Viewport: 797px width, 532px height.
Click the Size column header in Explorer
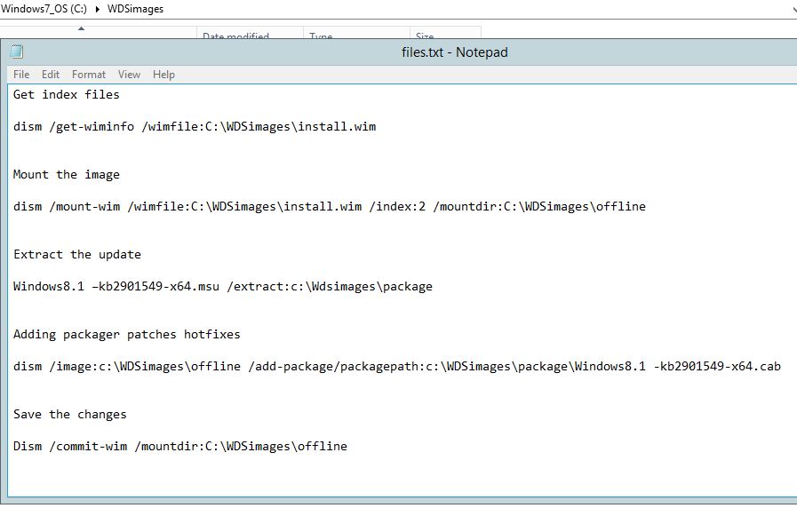click(x=445, y=33)
